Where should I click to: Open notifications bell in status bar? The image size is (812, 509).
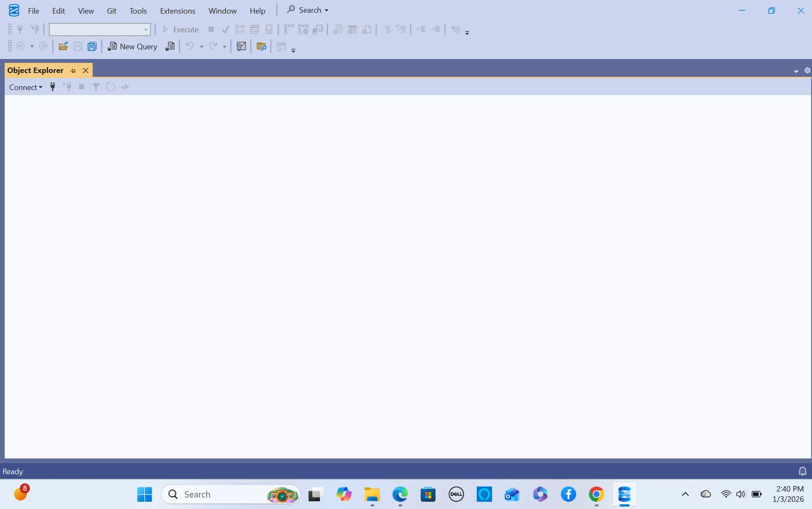coord(802,471)
